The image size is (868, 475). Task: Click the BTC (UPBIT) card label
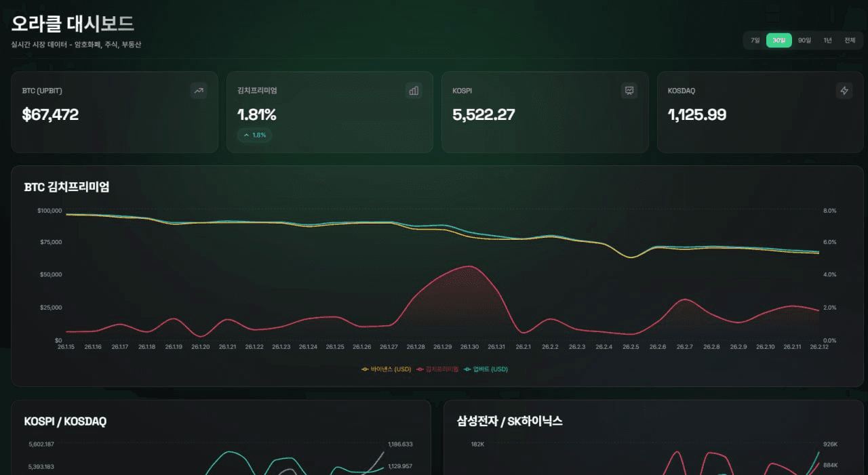(42, 91)
